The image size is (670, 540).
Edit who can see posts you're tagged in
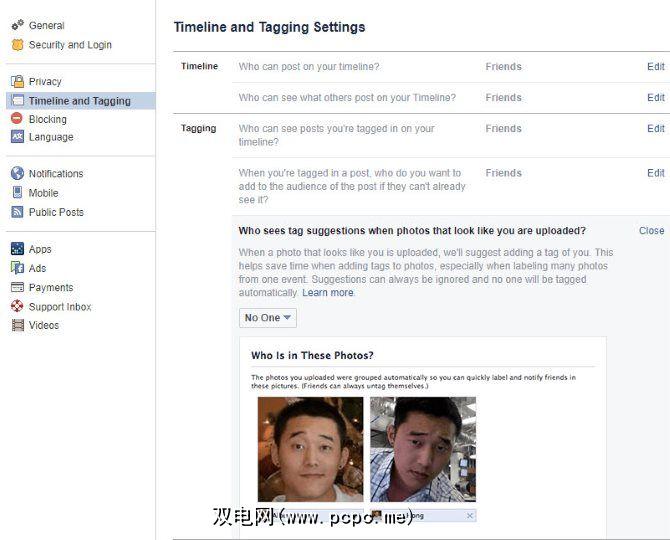[655, 129]
